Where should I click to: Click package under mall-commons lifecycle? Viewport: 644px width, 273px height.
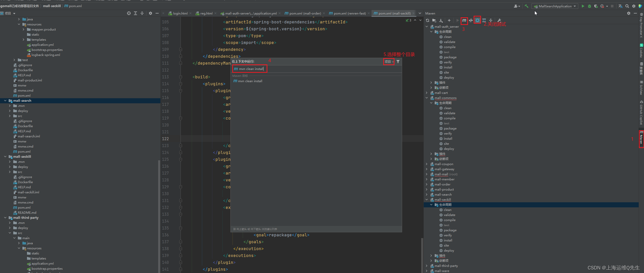[450, 128]
